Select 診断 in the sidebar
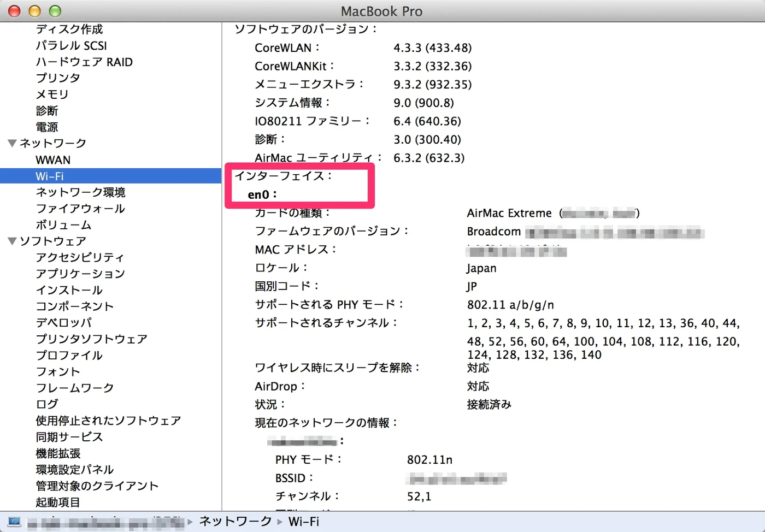Viewport: 765px width, 532px height. (47, 111)
